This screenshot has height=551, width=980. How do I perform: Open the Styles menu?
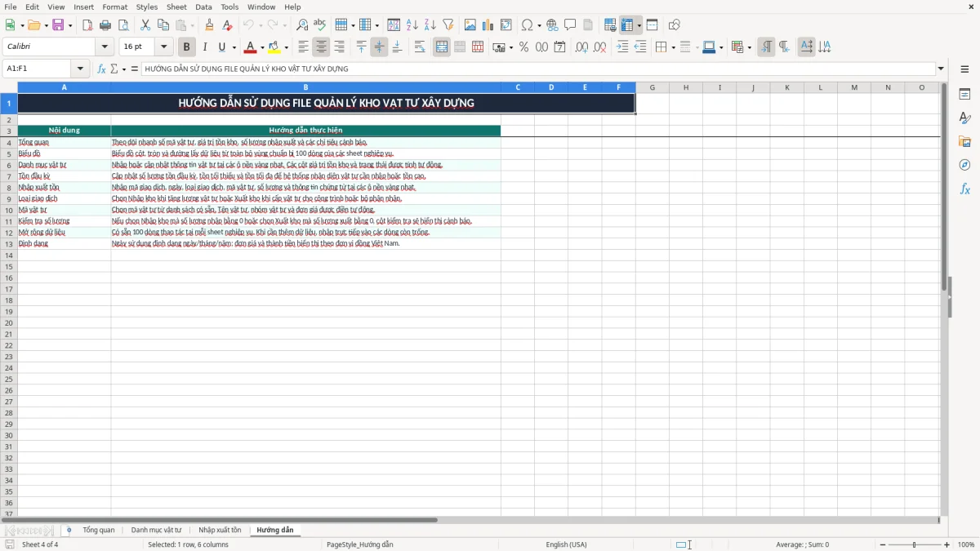tap(147, 7)
